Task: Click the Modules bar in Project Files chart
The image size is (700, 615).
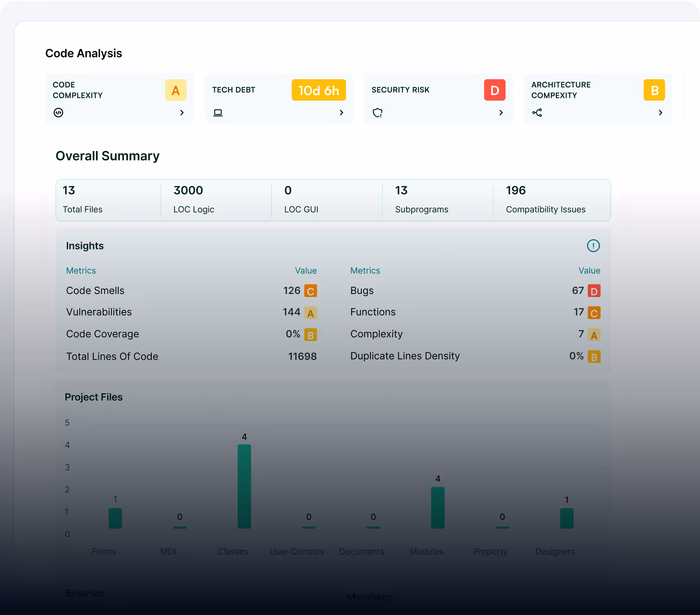Action: (438, 508)
